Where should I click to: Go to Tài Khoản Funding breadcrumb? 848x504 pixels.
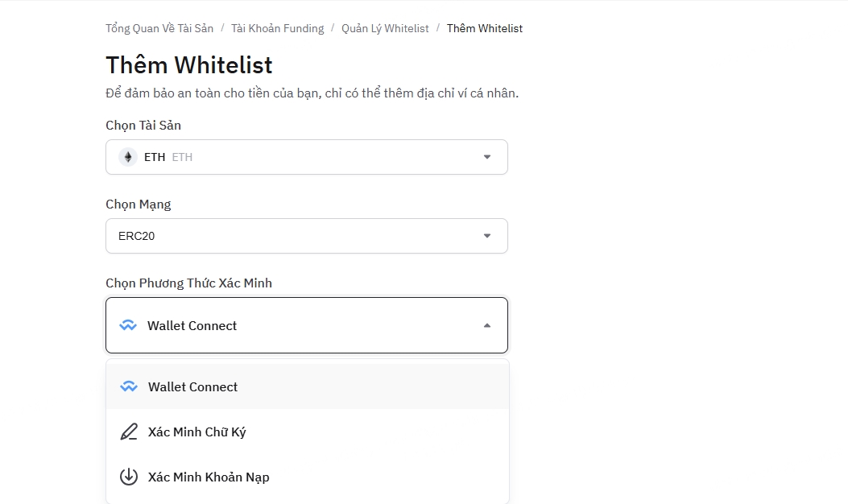(x=278, y=28)
